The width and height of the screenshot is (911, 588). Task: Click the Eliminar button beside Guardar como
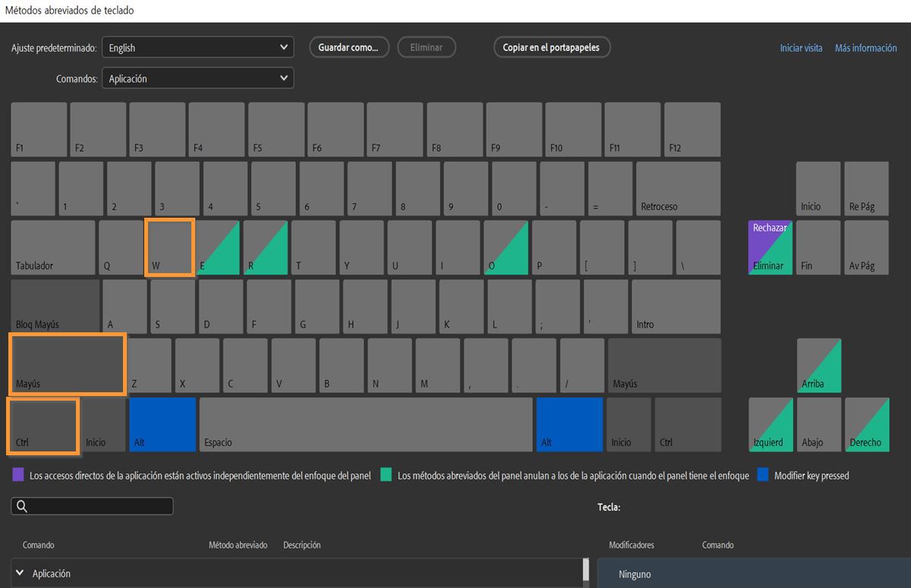coord(426,47)
